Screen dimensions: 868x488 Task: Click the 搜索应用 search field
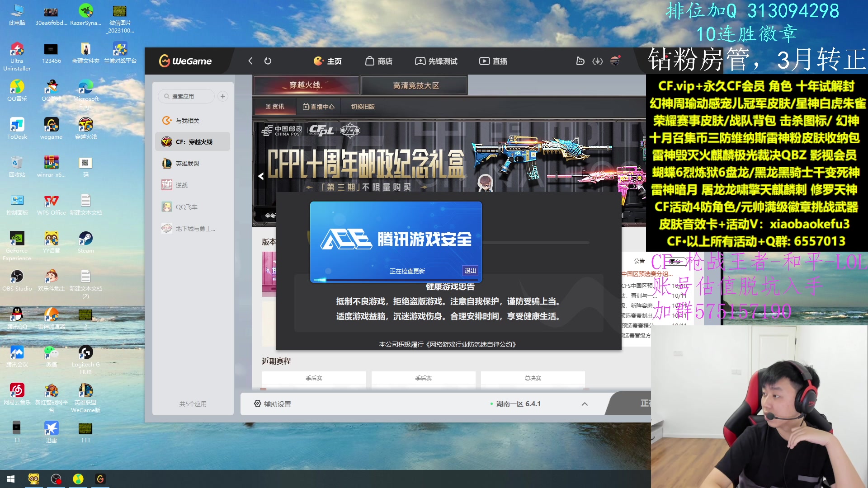coord(187,96)
